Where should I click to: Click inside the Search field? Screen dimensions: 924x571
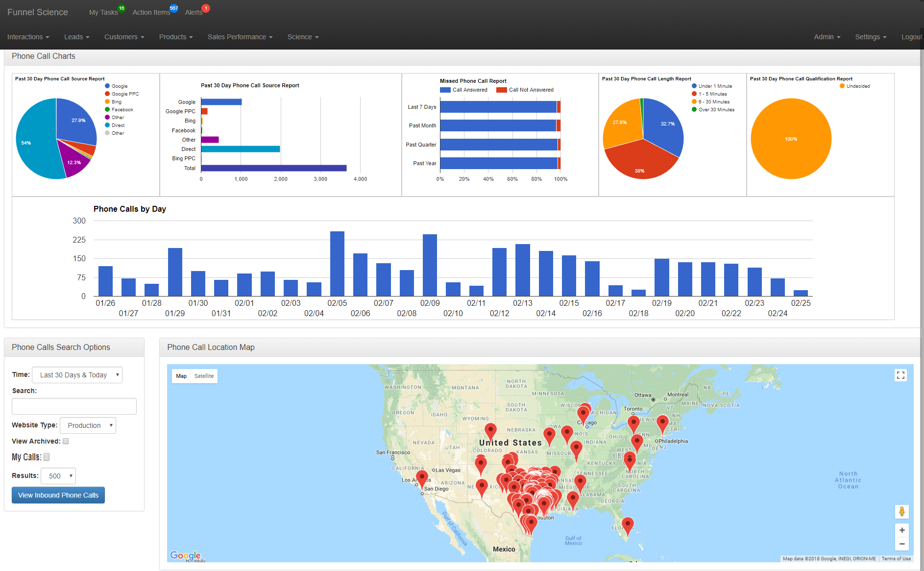point(73,406)
